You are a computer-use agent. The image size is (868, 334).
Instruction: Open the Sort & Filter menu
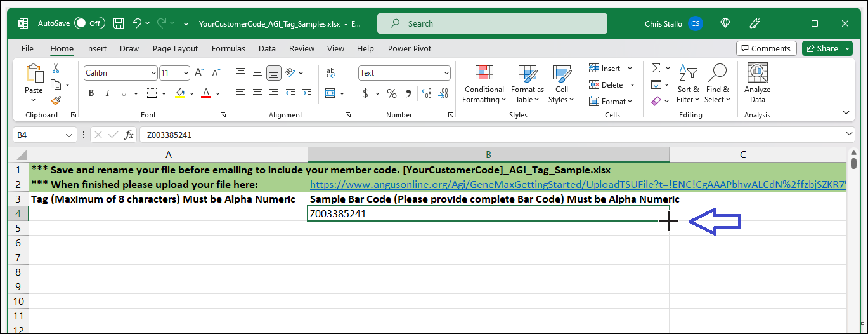point(689,84)
